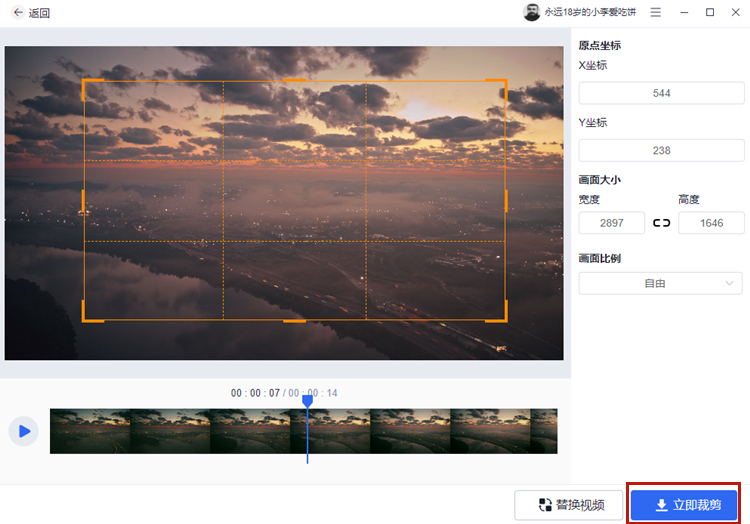Screen dimensions: 750x524
Task: Close the application window
Action: (x=736, y=12)
